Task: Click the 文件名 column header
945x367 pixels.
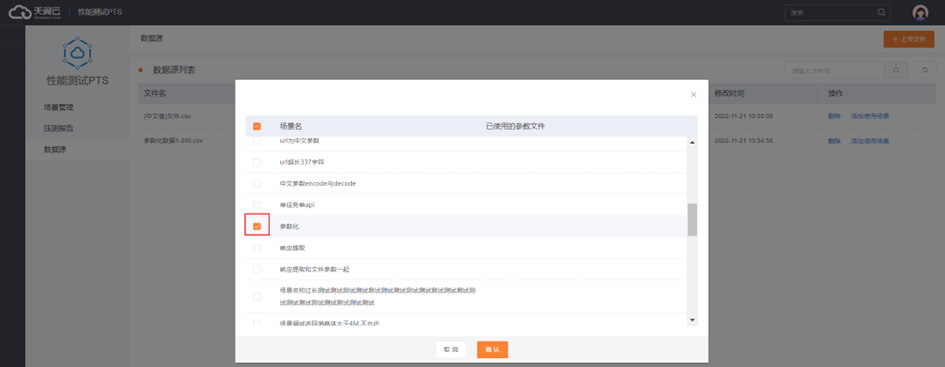Action: tap(155, 94)
